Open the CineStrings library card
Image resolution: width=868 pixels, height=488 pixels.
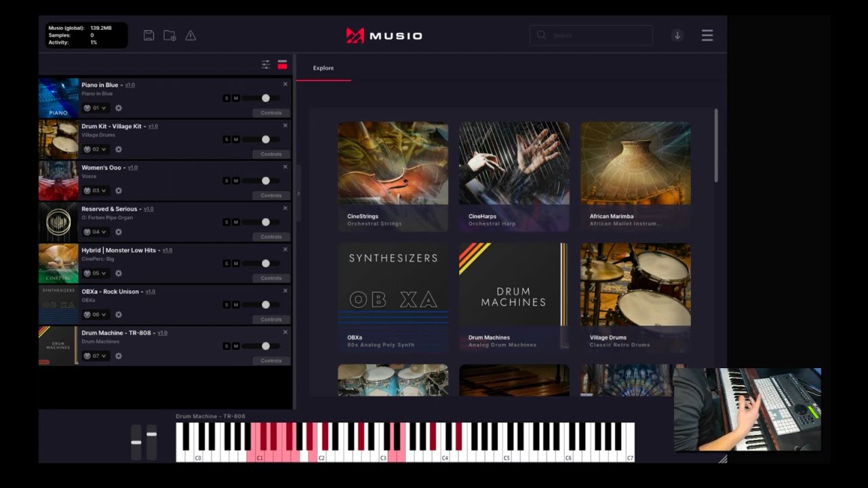click(x=393, y=176)
